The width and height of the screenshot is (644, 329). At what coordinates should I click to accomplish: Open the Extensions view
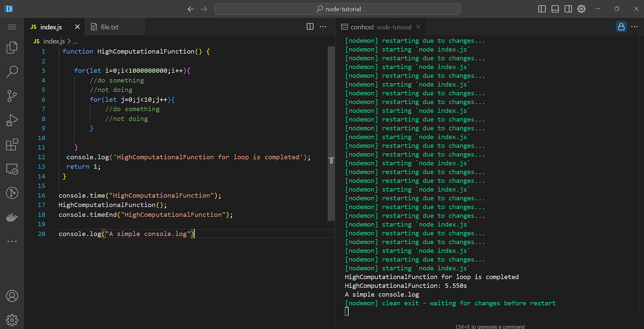pos(12,144)
